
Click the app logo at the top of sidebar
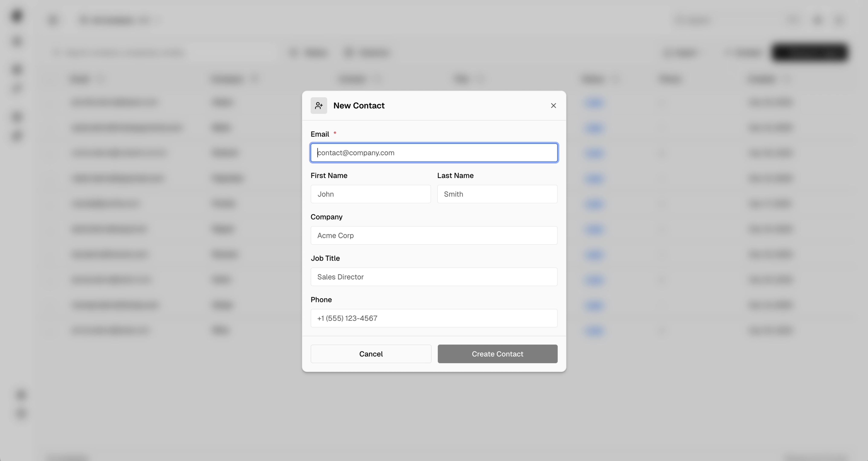[x=16, y=16]
